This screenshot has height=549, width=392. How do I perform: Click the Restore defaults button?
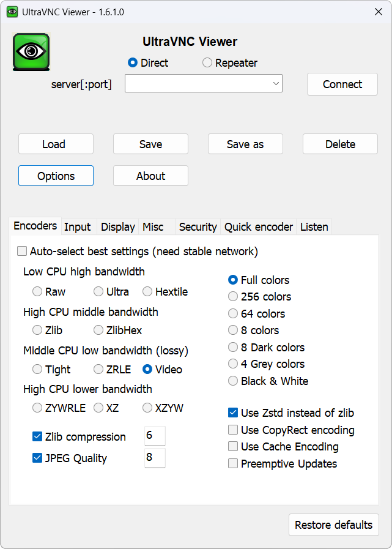pos(333,525)
